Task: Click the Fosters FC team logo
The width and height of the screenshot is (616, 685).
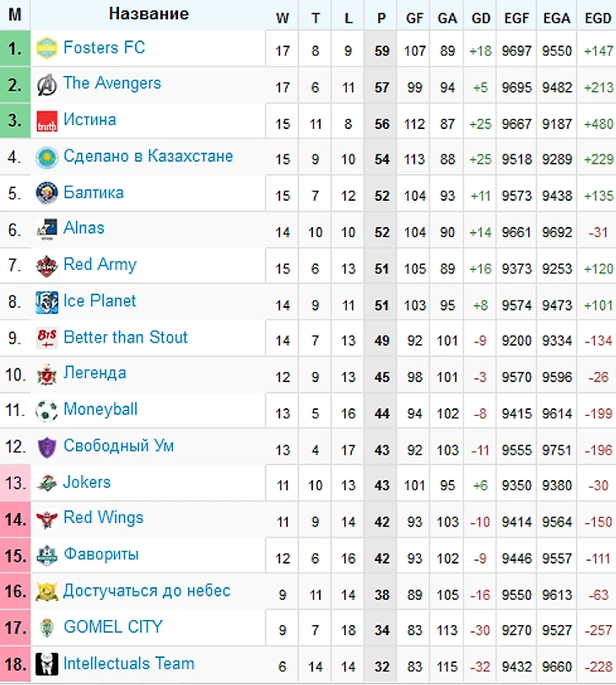Action: 46,48
